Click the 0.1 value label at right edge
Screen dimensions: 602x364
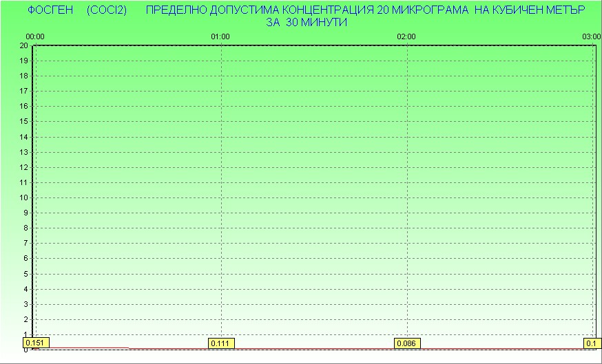tap(592, 343)
